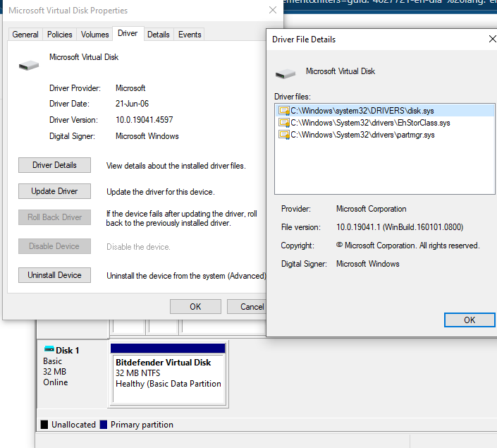Screen dimensions: 497x448
Task: Select the Driver tab
Action: 128,33
